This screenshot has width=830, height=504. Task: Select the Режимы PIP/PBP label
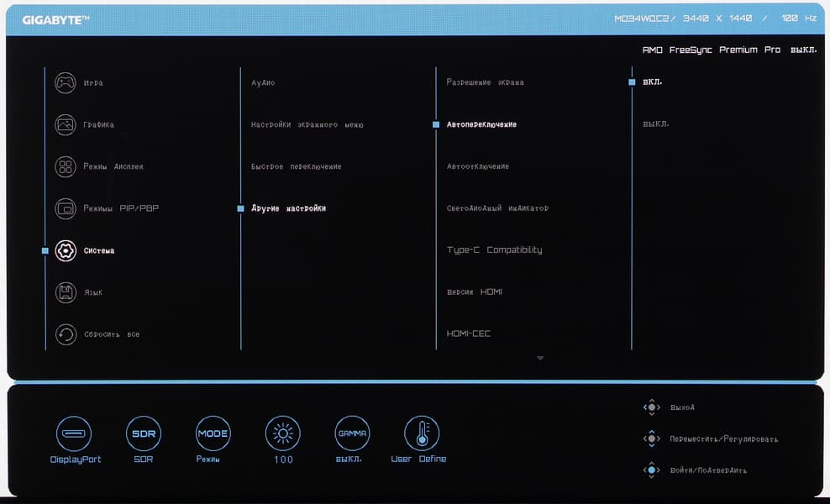pyautogui.click(x=121, y=208)
